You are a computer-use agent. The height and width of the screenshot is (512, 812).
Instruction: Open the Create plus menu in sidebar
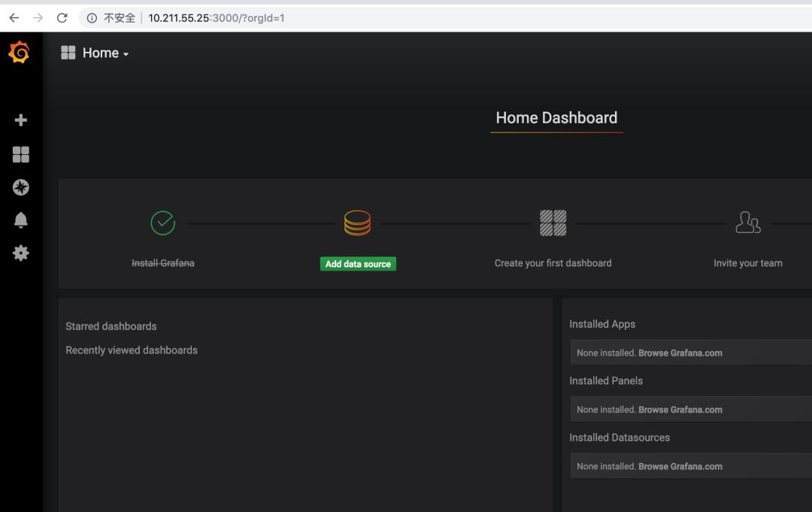tap(21, 120)
